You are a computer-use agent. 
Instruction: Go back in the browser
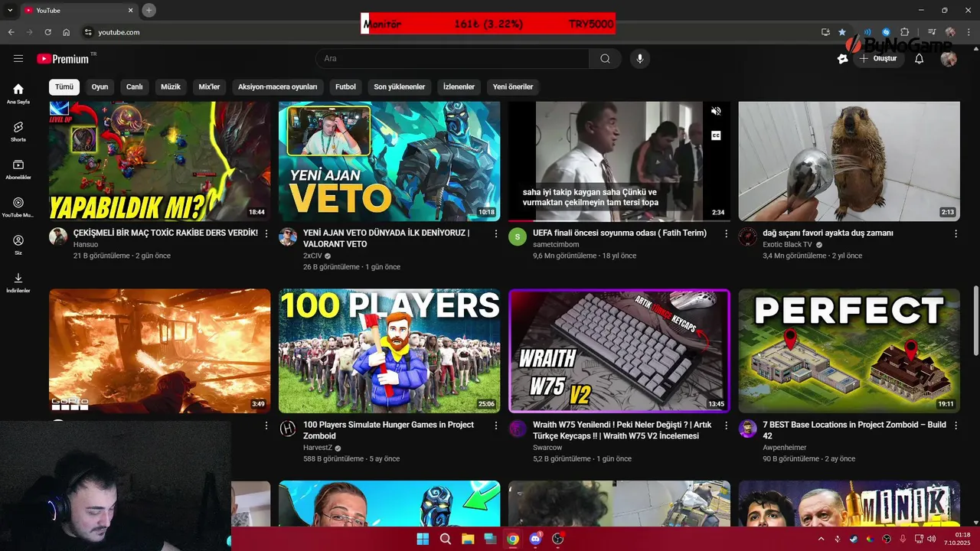point(11,32)
